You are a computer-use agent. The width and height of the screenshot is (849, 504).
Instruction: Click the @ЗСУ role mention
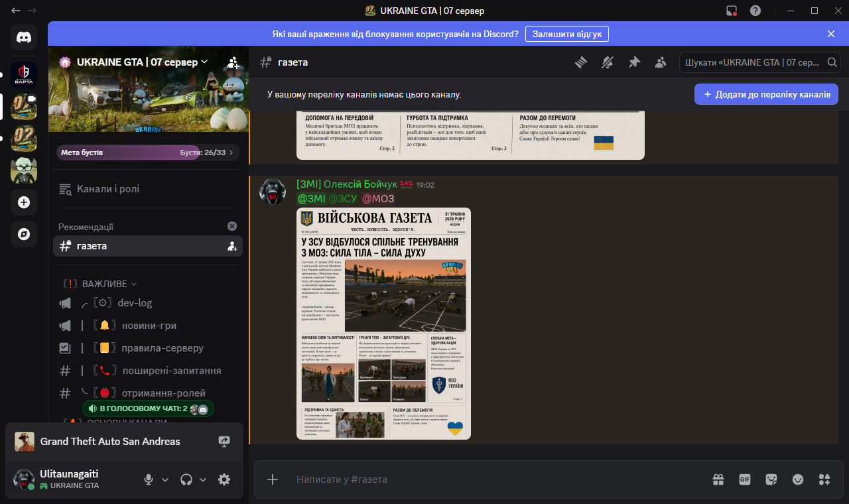coord(343,198)
